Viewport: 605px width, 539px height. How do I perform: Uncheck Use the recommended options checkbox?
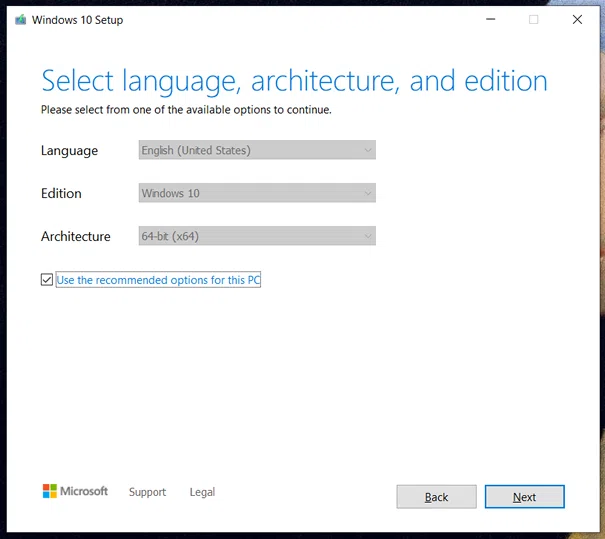tap(47, 279)
